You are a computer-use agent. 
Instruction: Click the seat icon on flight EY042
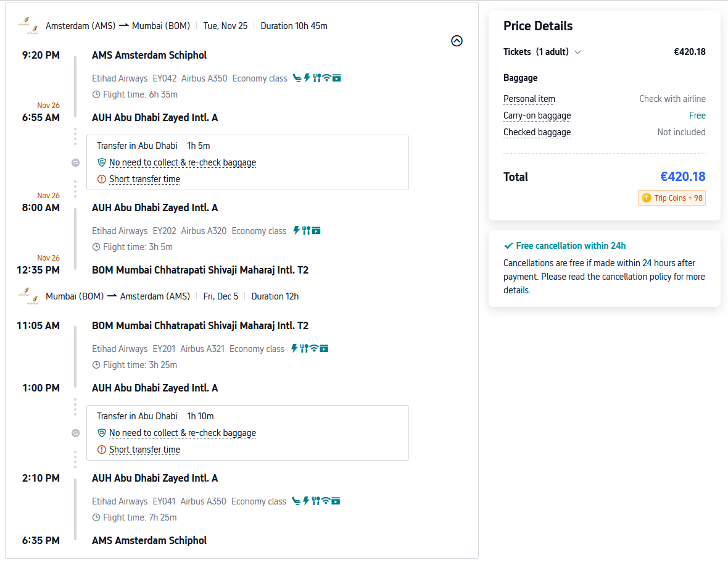[297, 78]
